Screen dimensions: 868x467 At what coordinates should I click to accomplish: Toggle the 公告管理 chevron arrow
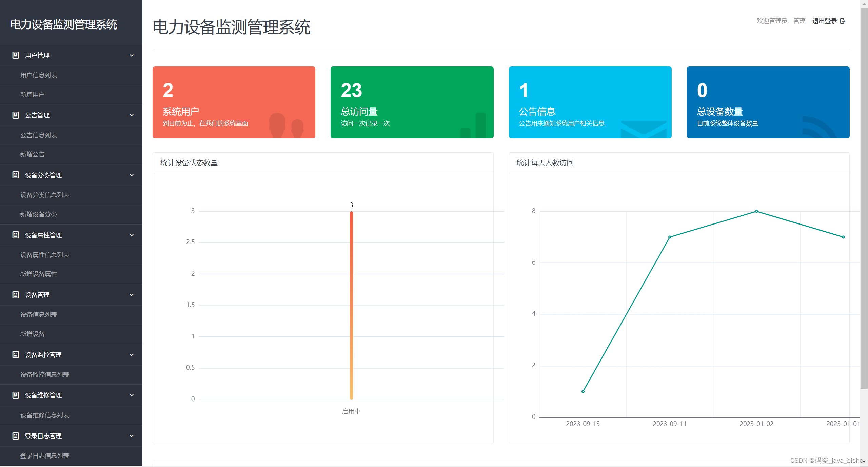pos(132,115)
